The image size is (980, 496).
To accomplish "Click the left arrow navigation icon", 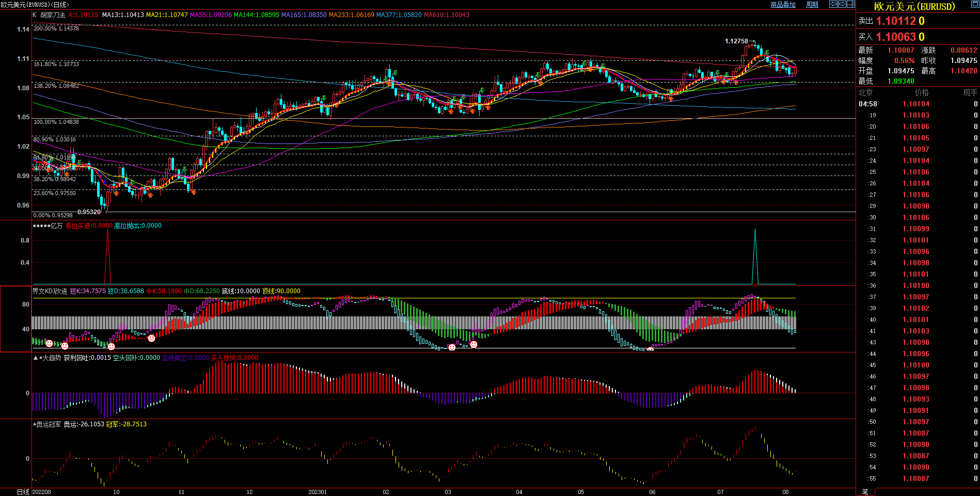I will [x=833, y=4].
